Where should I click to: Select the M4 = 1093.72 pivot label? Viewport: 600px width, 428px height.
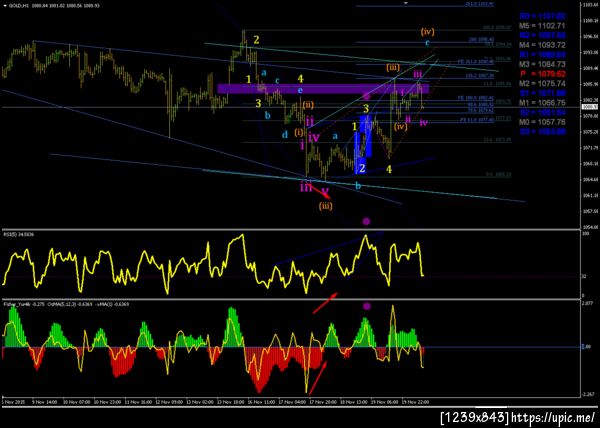(x=542, y=45)
